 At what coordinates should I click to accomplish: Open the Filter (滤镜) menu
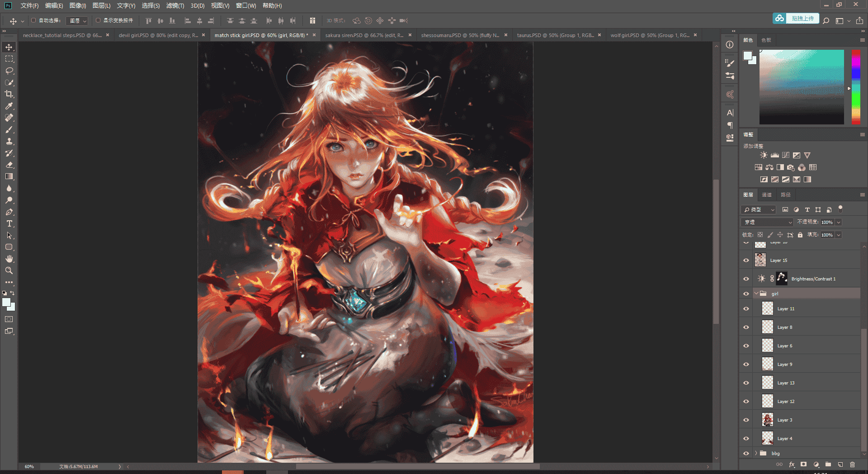coord(175,5)
